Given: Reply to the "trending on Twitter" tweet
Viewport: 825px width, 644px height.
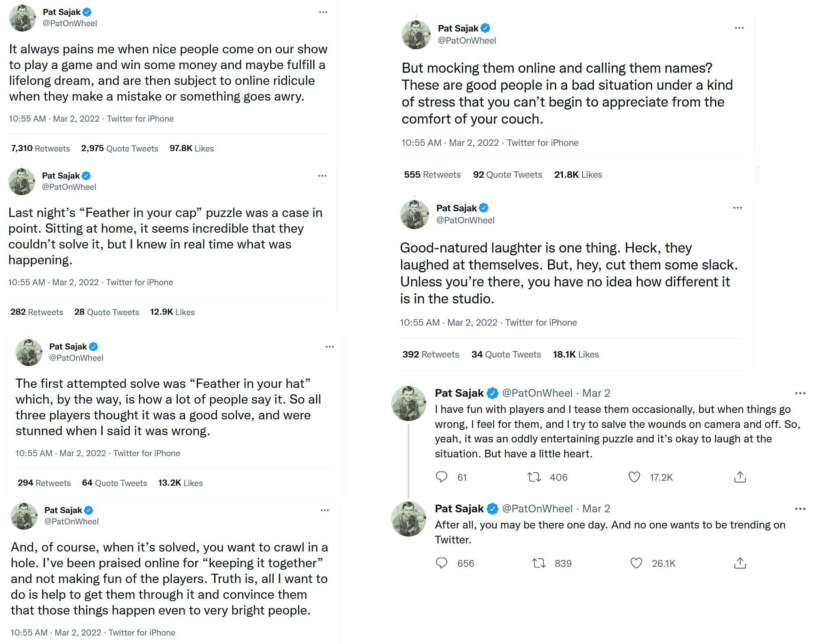Looking at the screenshot, I should pyautogui.click(x=441, y=563).
